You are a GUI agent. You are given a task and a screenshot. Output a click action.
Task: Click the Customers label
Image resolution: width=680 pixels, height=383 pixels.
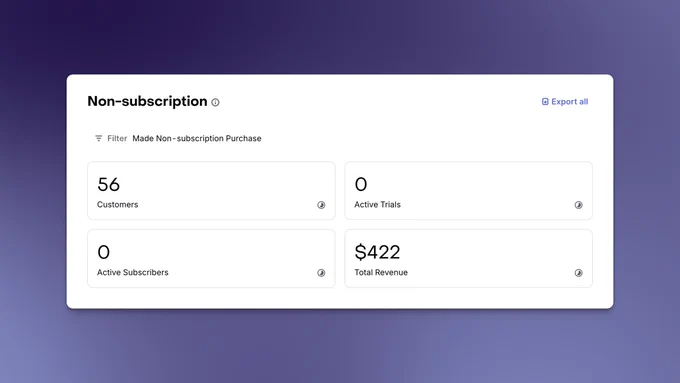pyautogui.click(x=118, y=205)
